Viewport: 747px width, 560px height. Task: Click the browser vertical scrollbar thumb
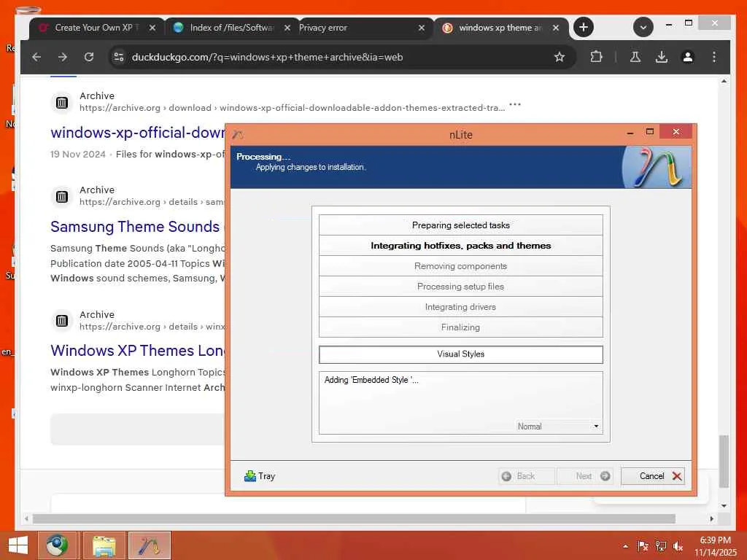(x=724, y=462)
